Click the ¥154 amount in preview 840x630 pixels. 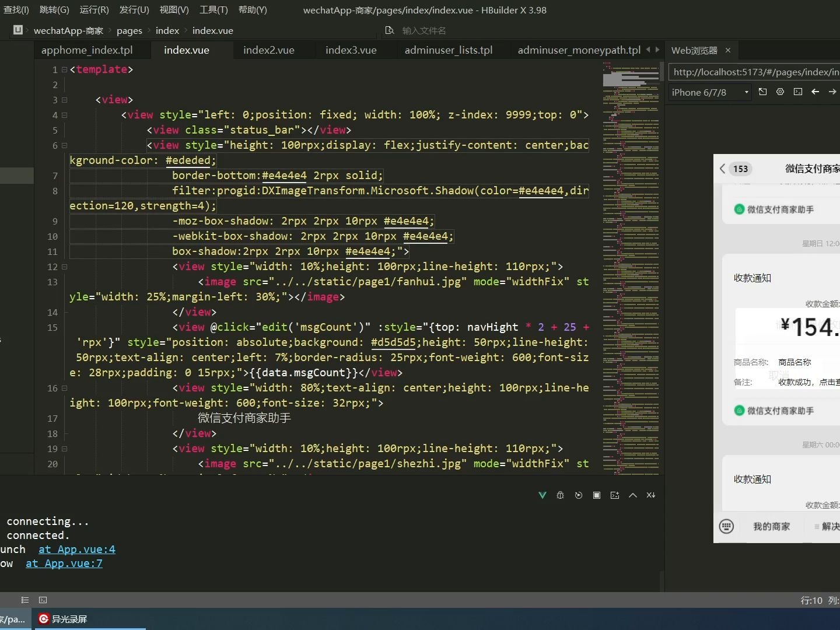tap(810, 327)
